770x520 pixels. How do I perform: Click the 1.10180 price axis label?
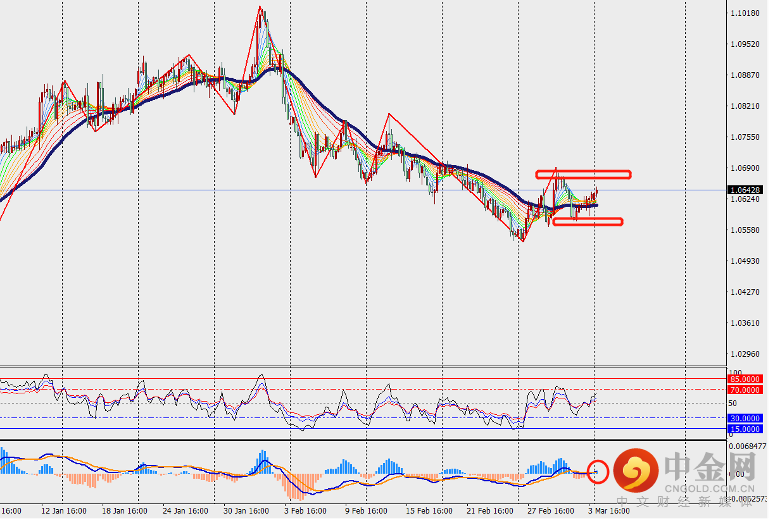coord(744,13)
